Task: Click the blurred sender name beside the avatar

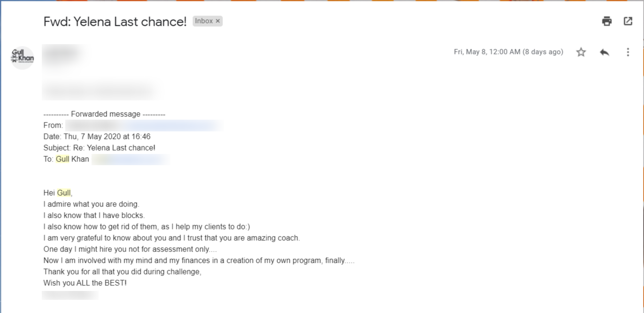Action: (63, 53)
